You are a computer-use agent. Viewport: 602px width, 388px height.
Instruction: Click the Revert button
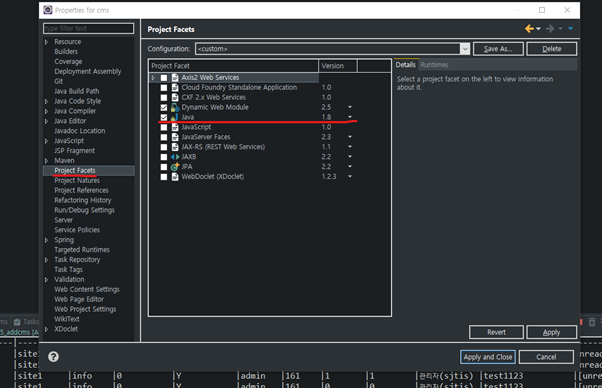pyautogui.click(x=496, y=332)
